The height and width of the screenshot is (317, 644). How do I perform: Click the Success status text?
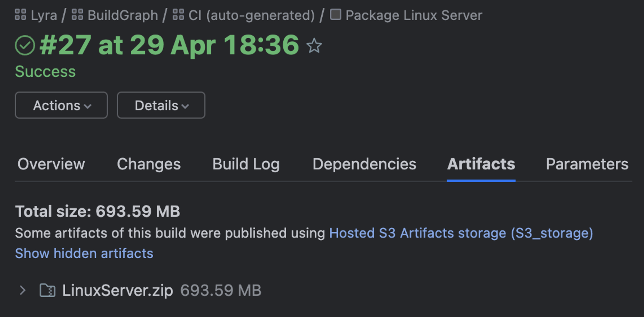click(45, 72)
